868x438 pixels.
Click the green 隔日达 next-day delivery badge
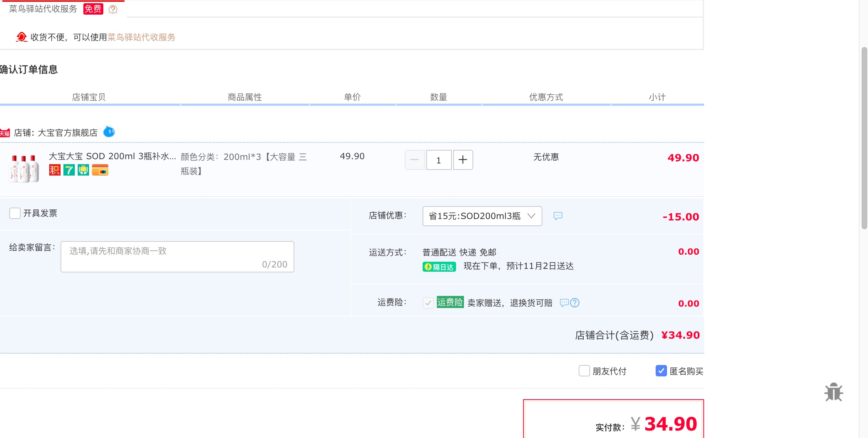[x=439, y=267]
